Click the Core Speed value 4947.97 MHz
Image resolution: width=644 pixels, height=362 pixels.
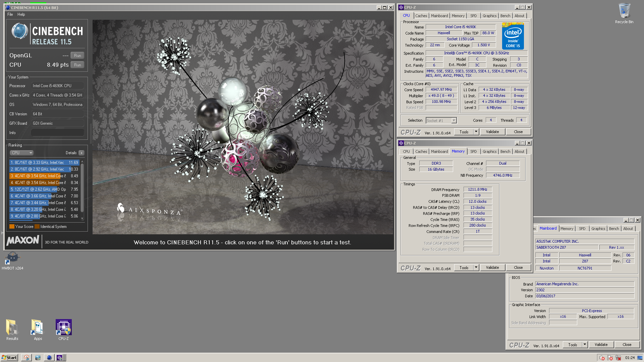click(441, 89)
